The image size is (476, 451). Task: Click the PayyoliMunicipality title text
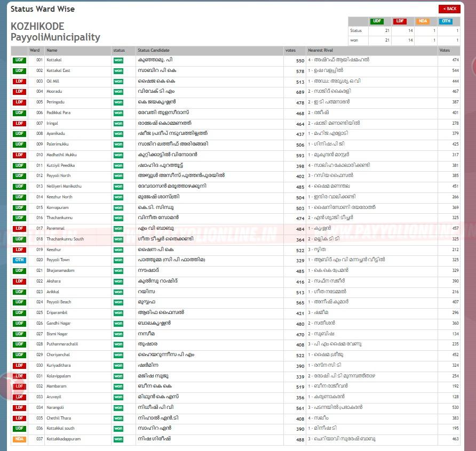pos(55,37)
